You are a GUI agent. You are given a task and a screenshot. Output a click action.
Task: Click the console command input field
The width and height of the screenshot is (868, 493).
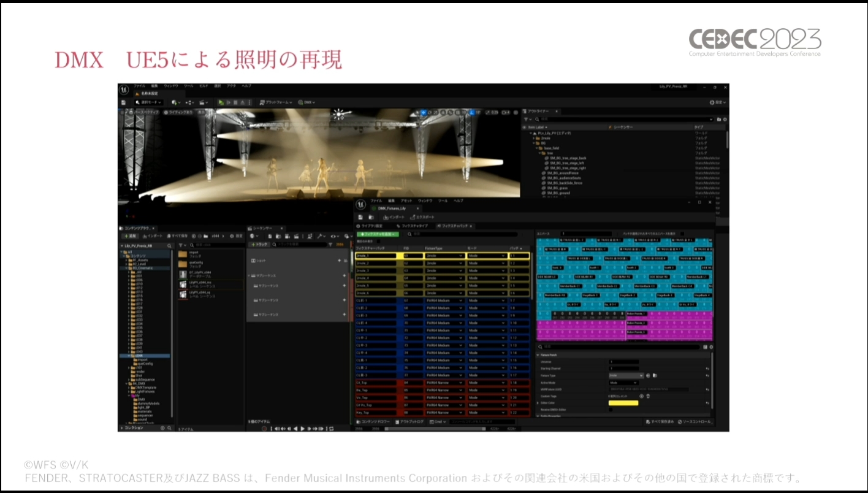click(x=482, y=421)
